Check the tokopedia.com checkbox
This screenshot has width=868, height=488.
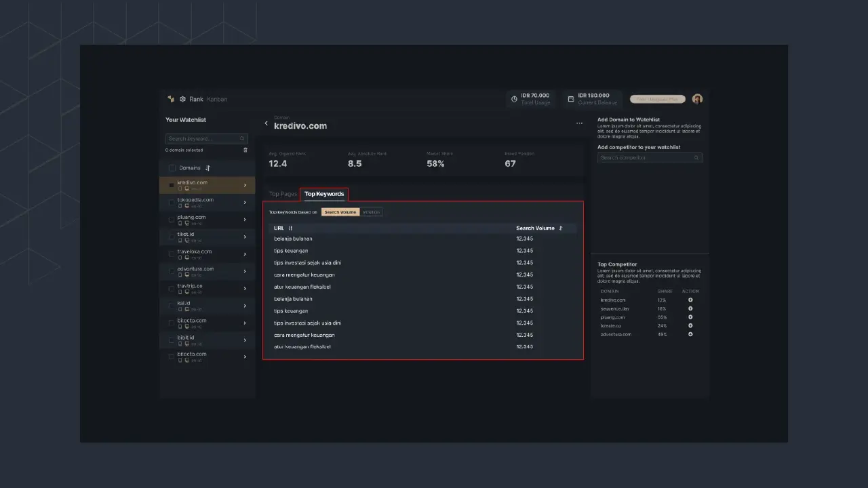tap(172, 202)
